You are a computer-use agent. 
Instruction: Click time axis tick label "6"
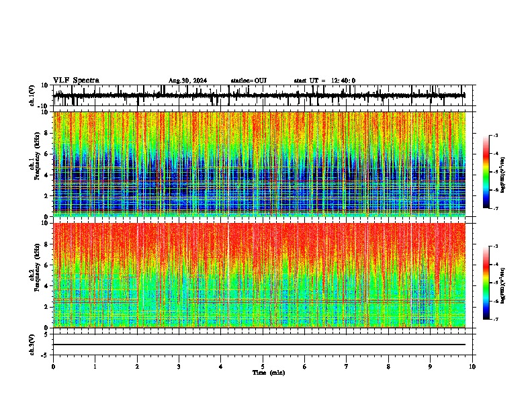coord(305,367)
